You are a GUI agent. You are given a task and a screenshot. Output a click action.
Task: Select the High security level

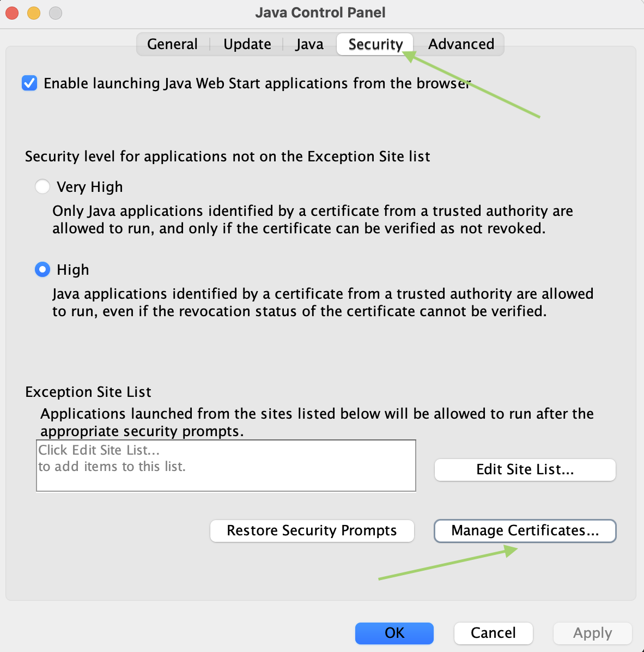(42, 269)
